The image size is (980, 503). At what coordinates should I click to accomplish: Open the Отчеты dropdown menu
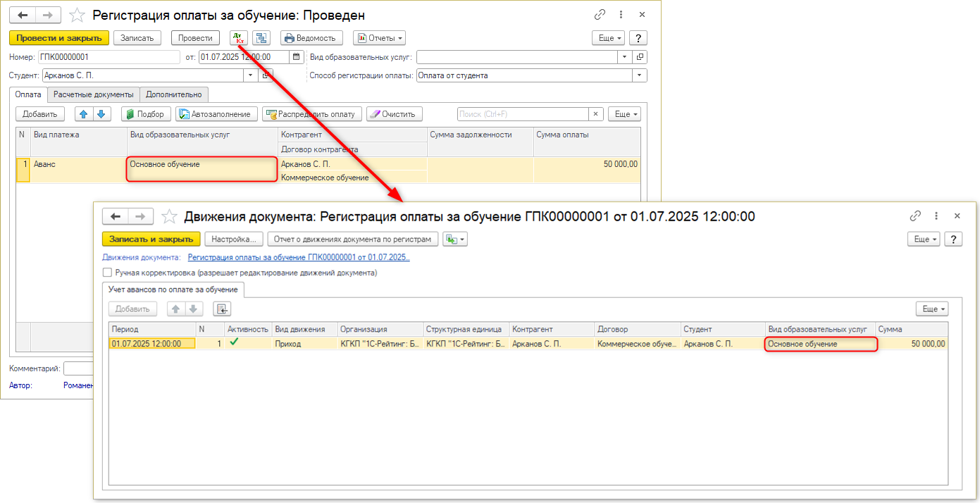point(379,38)
